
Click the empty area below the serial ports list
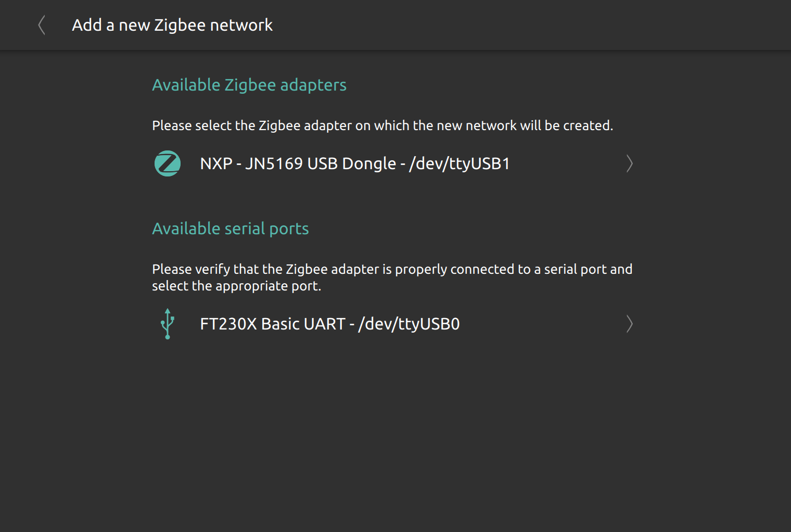[x=395, y=437]
